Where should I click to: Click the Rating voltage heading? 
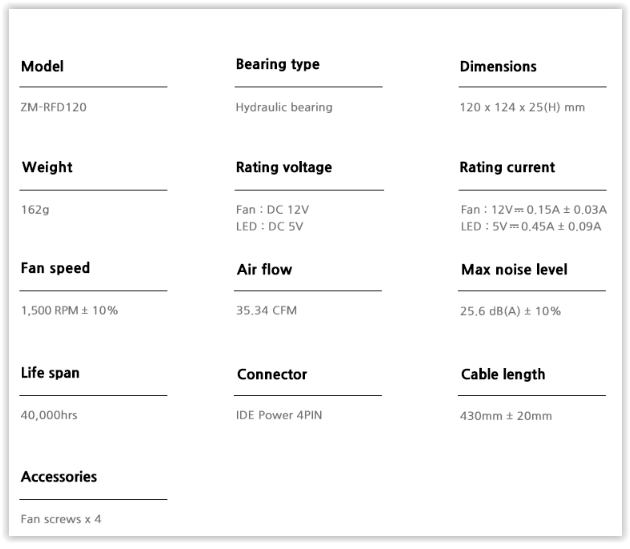click(284, 167)
